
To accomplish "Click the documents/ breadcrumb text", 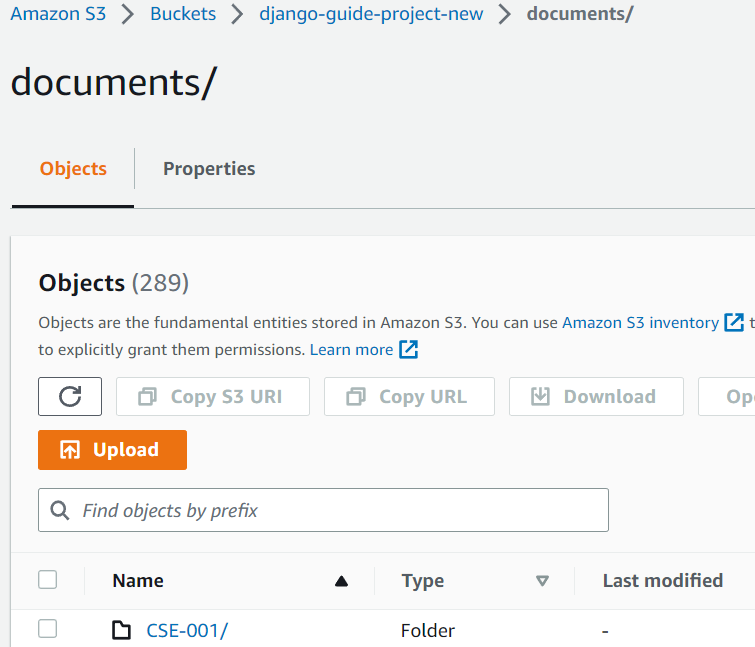I will click(x=580, y=13).
